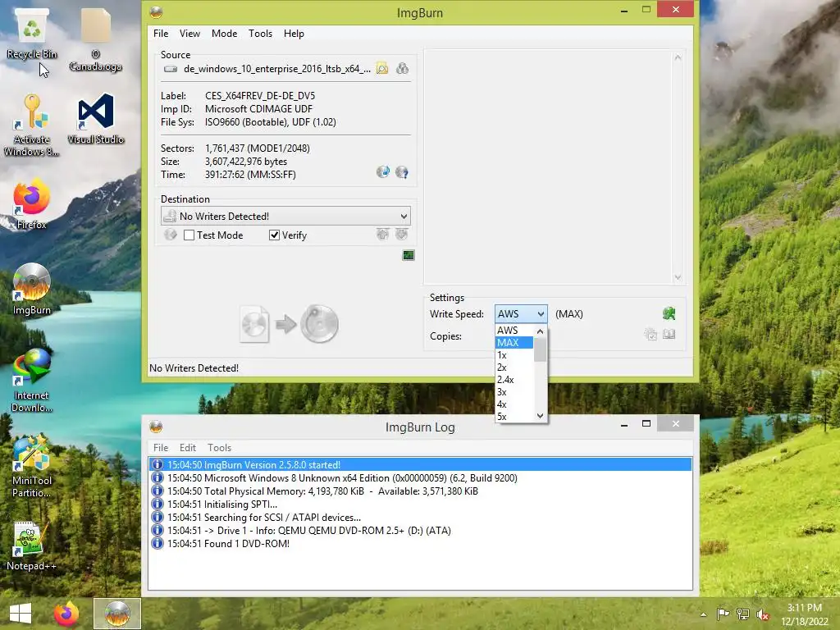The width and height of the screenshot is (840, 630).
Task: Browse for a source image file
Action: (x=382, y=69)
